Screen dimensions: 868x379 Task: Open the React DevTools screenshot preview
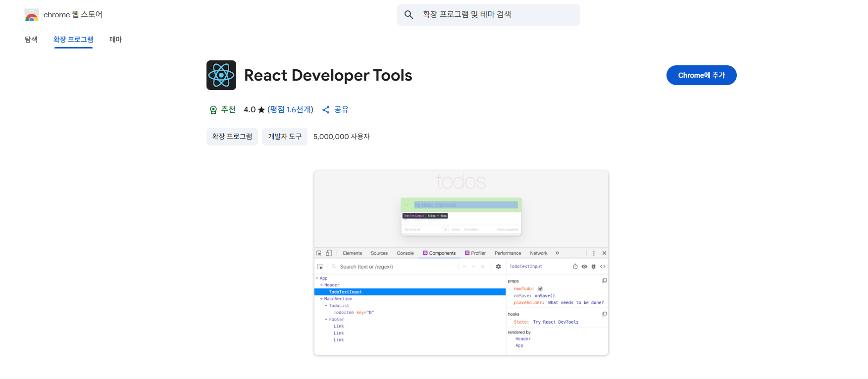pyautogui.click(x=461, y=263)
